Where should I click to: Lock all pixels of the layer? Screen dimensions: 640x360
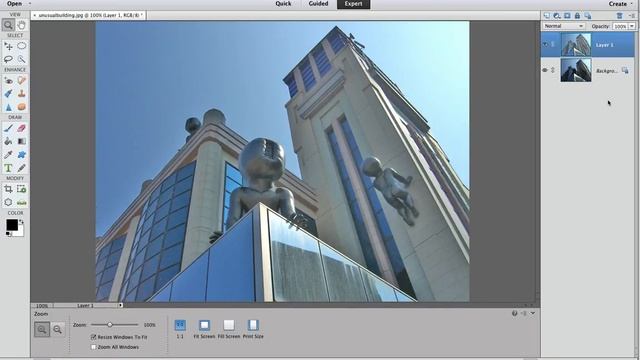pyautogui.click(x=577, y=16)
